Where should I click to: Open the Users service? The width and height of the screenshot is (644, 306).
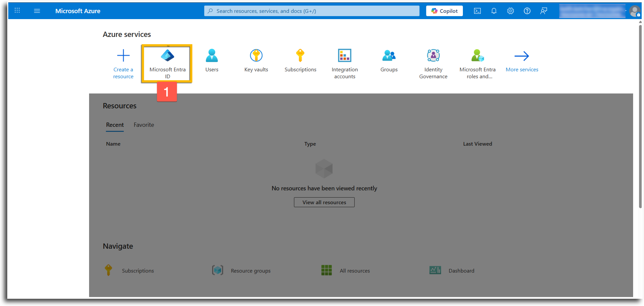[x=212, y=61]
